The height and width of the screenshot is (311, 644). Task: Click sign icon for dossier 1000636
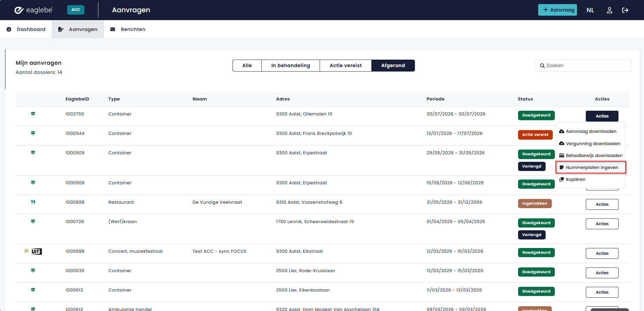tap(33, 270)
